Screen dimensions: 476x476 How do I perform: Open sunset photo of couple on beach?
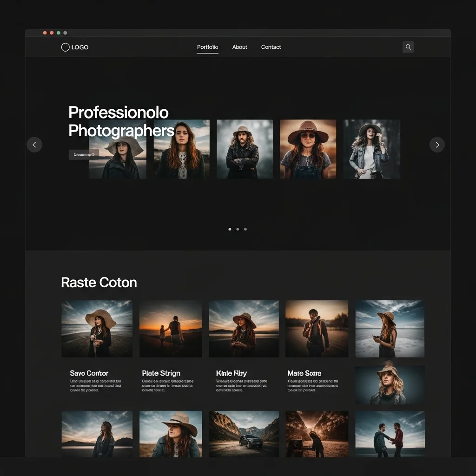(171, 329)
